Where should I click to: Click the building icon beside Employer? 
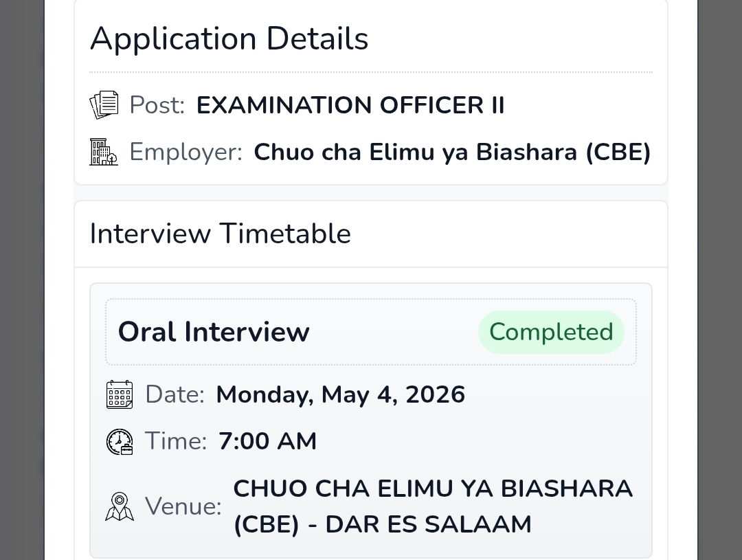point(104,152)
